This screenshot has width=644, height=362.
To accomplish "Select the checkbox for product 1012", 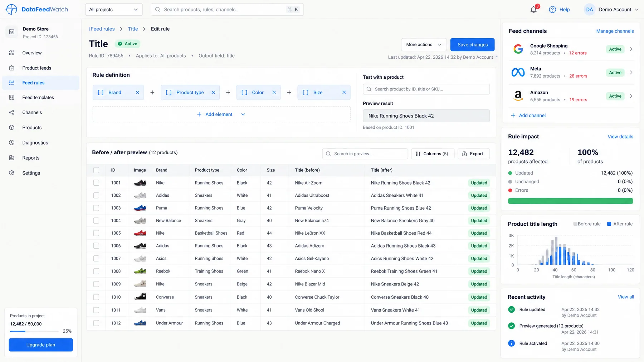I will click(x=96, y=323).
